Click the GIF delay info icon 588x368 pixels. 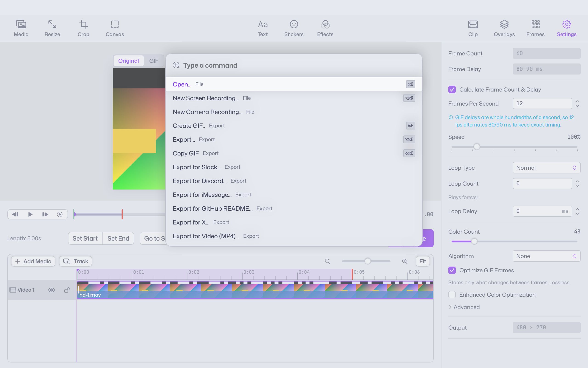(451, 118)
